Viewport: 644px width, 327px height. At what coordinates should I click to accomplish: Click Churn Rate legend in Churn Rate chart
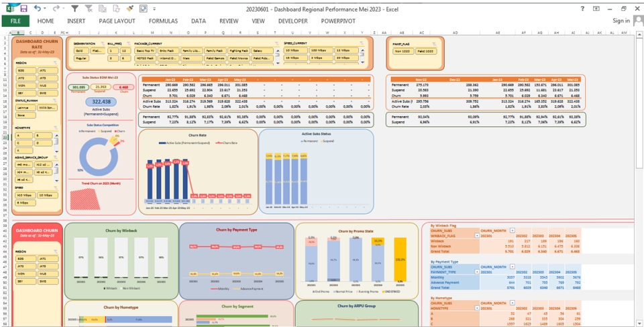pos(227,143)
